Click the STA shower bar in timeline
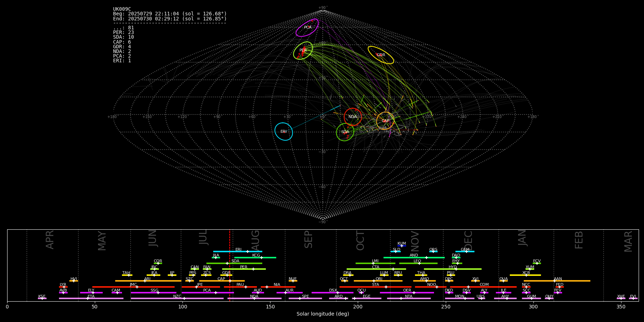 [x=375, y=287]
